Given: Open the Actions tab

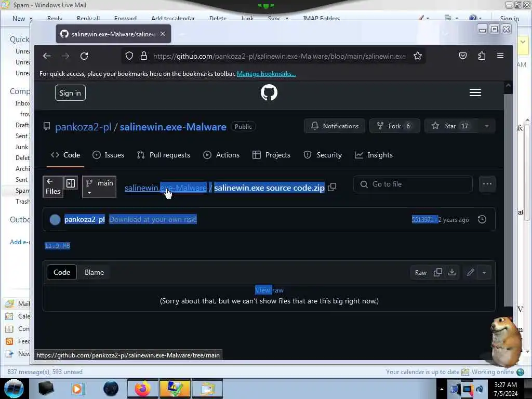Looking at the screenshot, I should point(221,155).
